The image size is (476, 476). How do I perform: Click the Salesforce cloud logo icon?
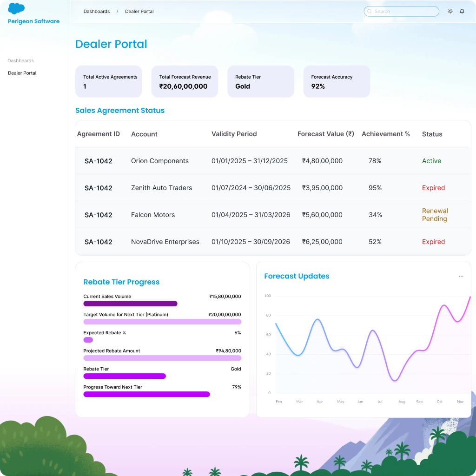tap(16, 9)
